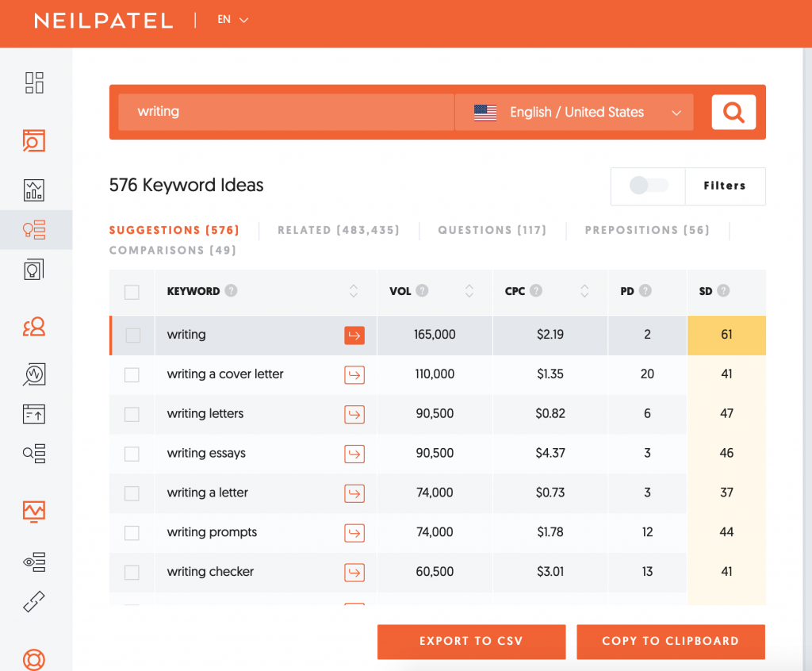Check the box for 'writing a cover letter'
812x671 pixels.
click(x=132, y=374)
